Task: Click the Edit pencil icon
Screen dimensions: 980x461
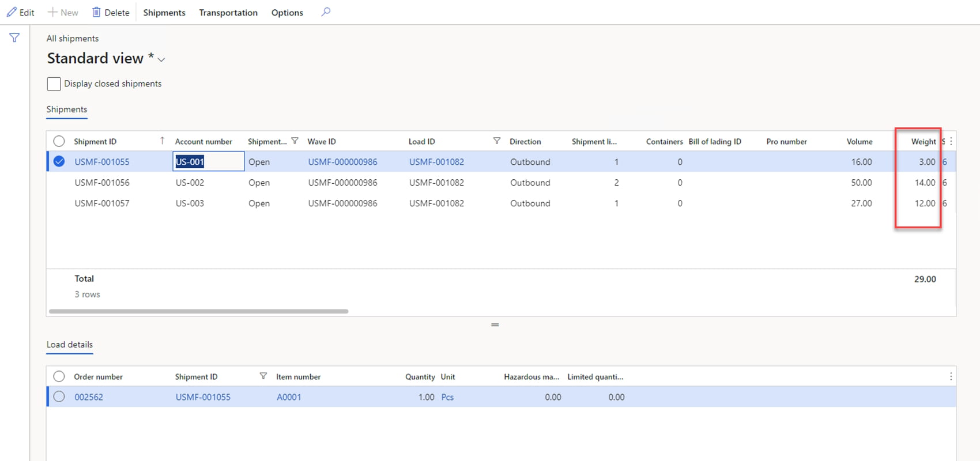Action: (12, 12)
